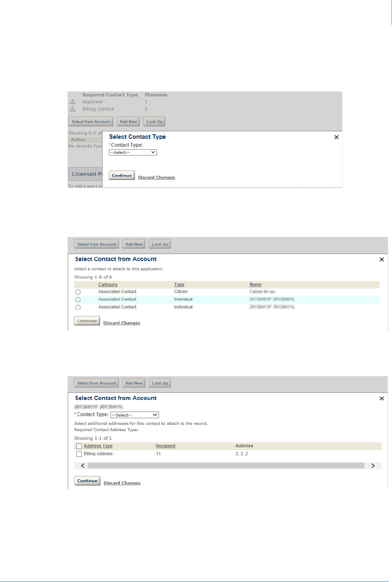Click Add New above address dialog
Screen dimensions: 392x582
tap(134, 383)
